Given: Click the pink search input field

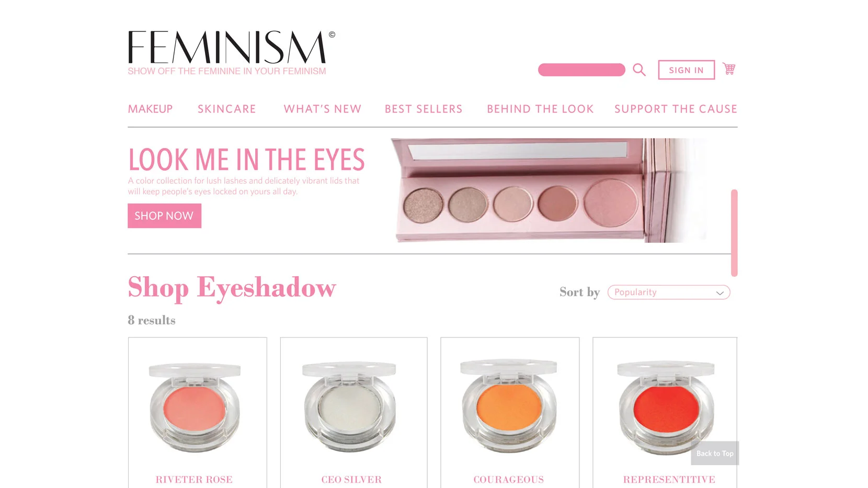Looking at the screenshot, I should pyautogui.click(x=581, y=70).
